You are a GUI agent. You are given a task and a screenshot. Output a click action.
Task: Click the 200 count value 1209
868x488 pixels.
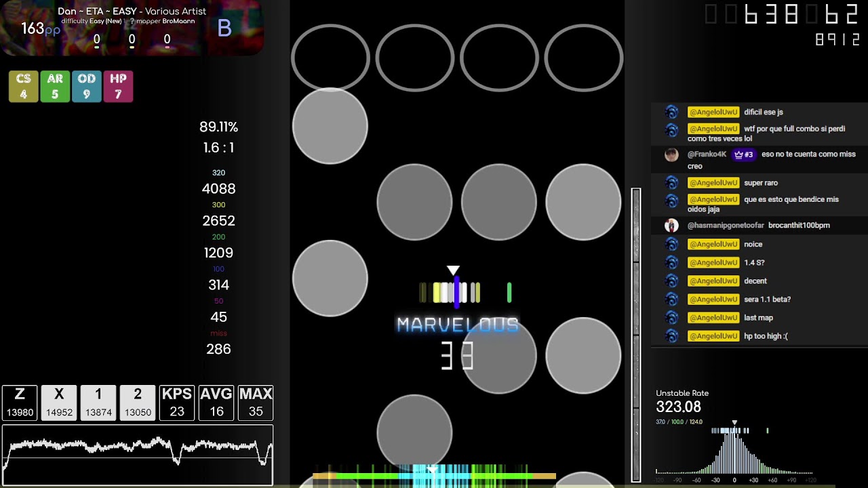click(x=218, y=253)
